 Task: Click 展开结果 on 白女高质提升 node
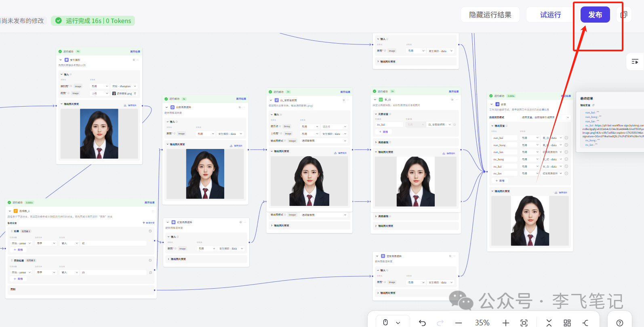241,99
